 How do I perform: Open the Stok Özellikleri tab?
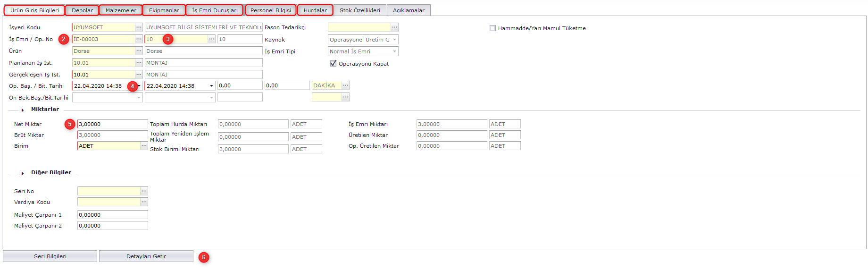tap(359, 10)
